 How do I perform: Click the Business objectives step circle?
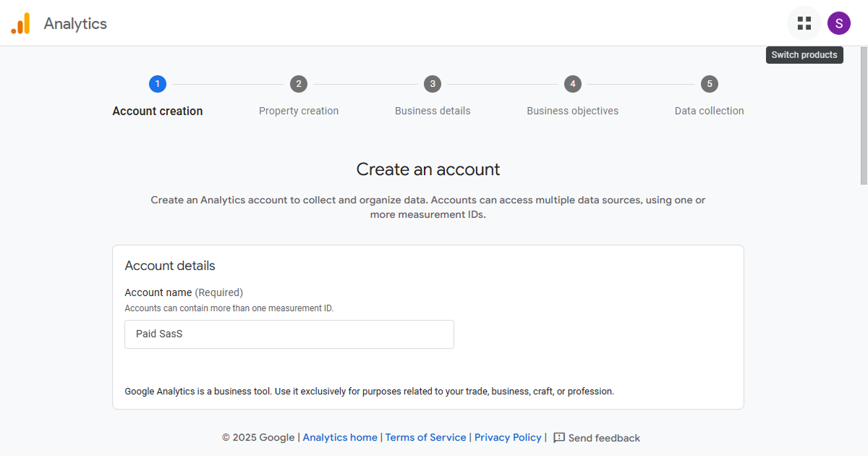(x=572, y=84)
